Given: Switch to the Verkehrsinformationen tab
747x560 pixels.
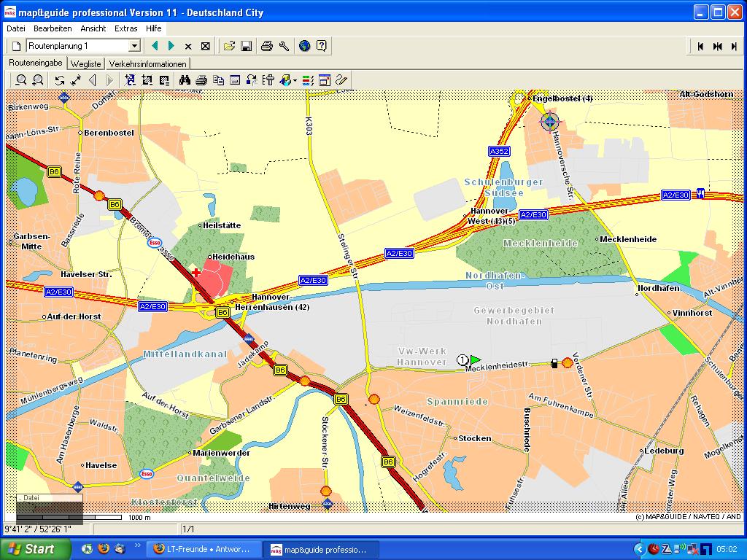Looking at the screenshot, I should click(x=147, y=64).
